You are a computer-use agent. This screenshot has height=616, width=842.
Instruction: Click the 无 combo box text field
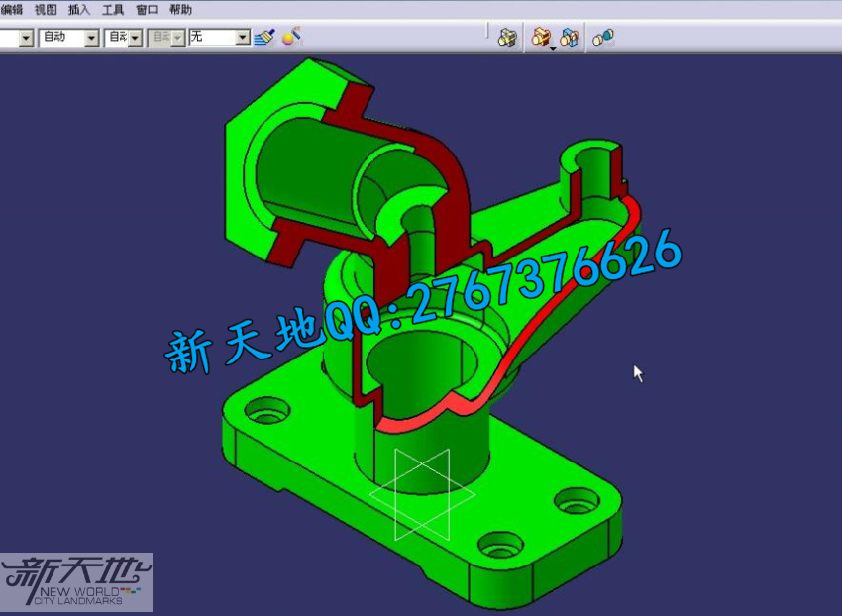click(x=213, y=37)
